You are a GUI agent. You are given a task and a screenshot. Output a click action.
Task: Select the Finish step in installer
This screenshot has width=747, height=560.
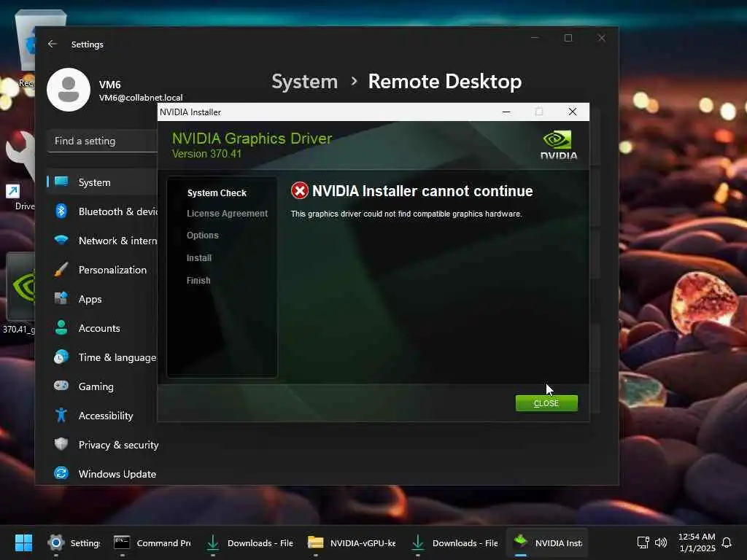pyautogui.click(x=198, y=281)
